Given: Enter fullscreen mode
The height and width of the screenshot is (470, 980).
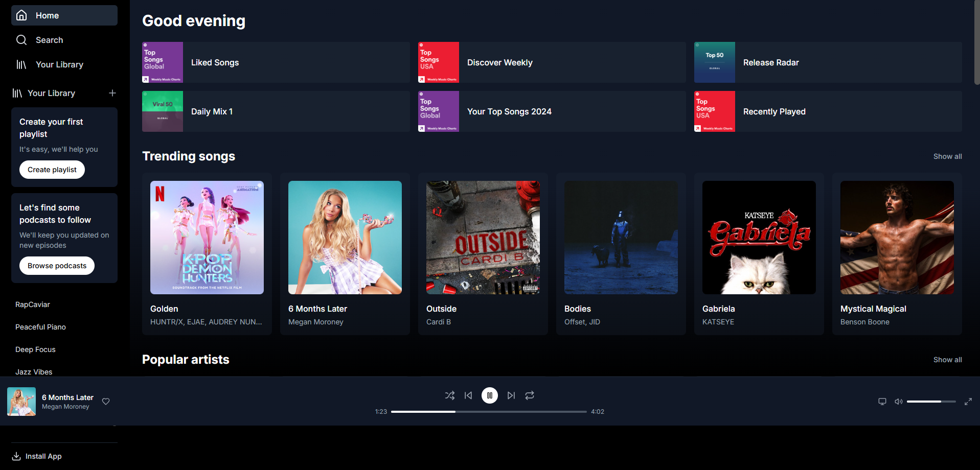Looking at the screenshot, I should (x=969, y=402).
